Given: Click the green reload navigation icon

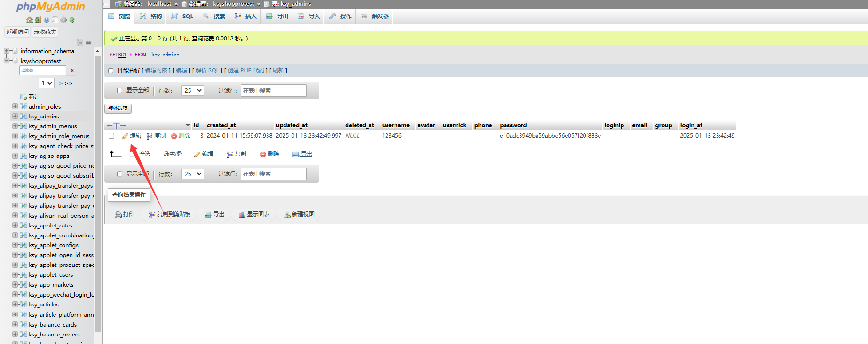Looking at the screenshot, I should point(72,20).
